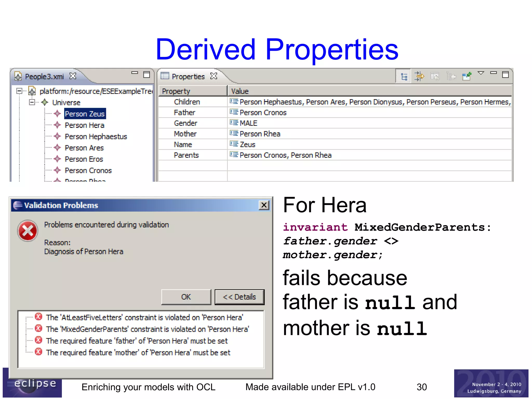Click the Person Cronos father value
Screen dimensions: 532x399
263,113
